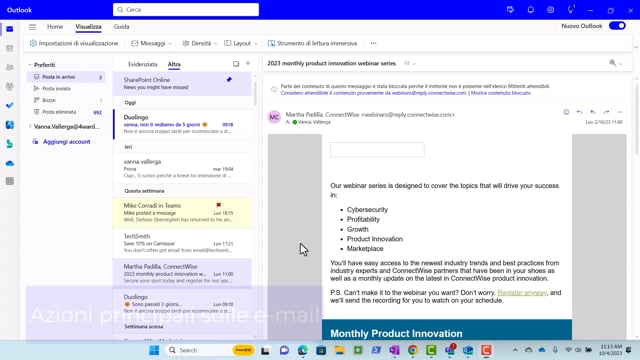The image size is (640, 360).
Task: Open the More apps grid icon
Action: 10,181
